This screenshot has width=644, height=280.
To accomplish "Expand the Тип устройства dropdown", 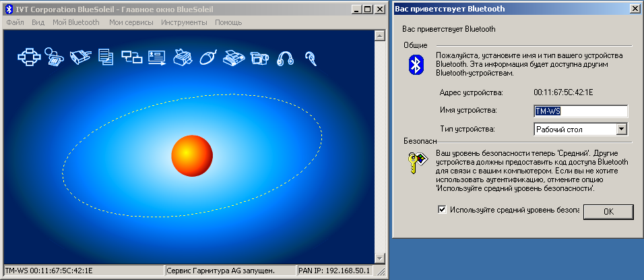I will pos(621,130).
